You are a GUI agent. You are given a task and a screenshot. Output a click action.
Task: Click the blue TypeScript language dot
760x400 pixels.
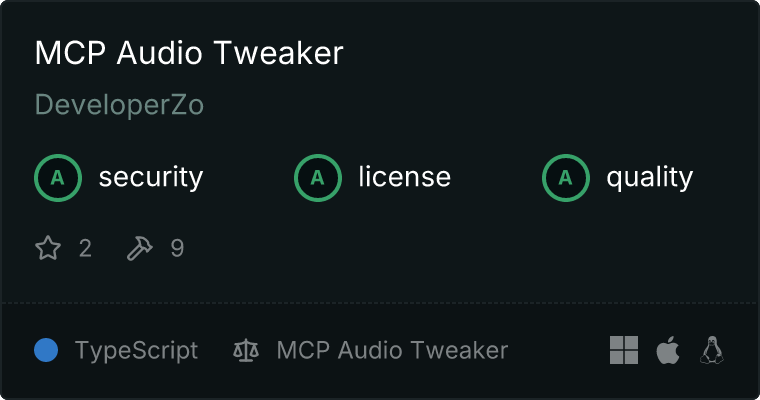click(x=46, y=350)
